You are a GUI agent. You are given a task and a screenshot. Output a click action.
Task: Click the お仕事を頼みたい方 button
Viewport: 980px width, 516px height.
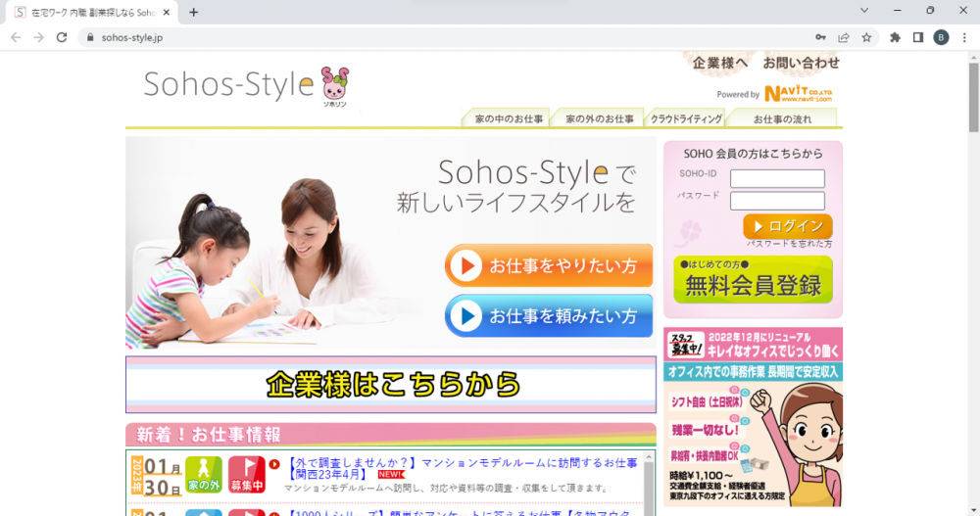coord(549,316)
